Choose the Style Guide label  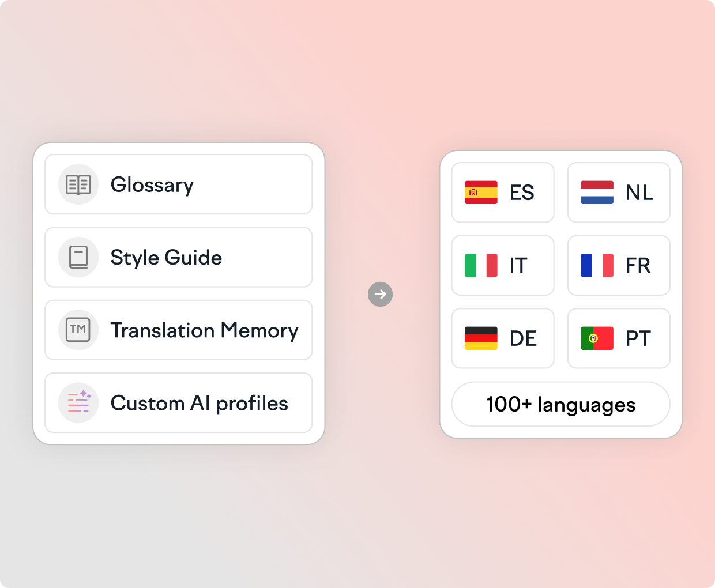click(x=166, y=258)
